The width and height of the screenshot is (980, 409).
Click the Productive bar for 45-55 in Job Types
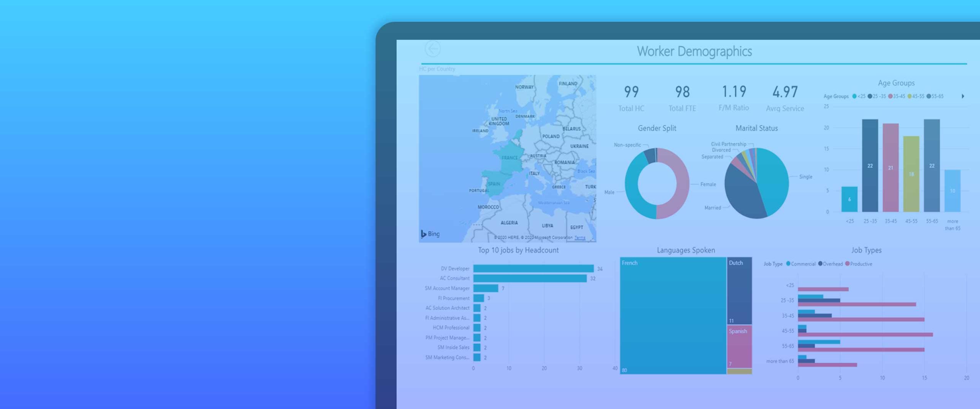tap(866, 335)
